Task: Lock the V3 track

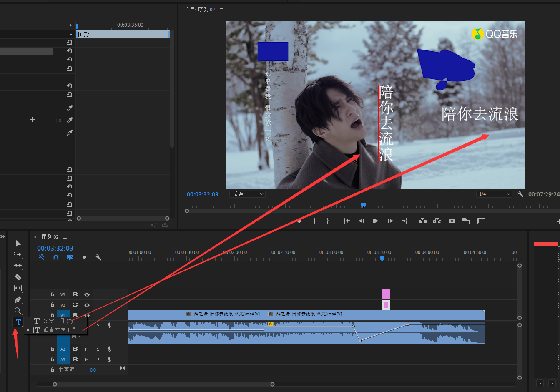Action: (53, 294)
